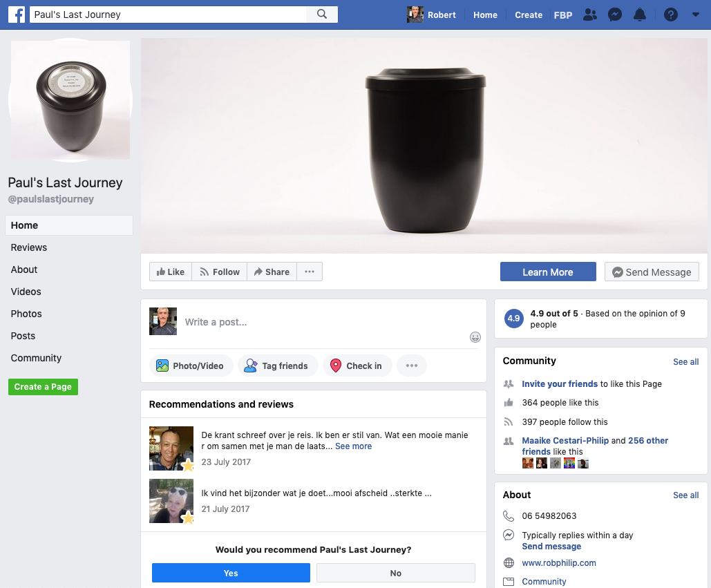Open the page actions ellipsis menu
Screen dimensions: 711x588
pyautogui.click(x=310, y=272)
